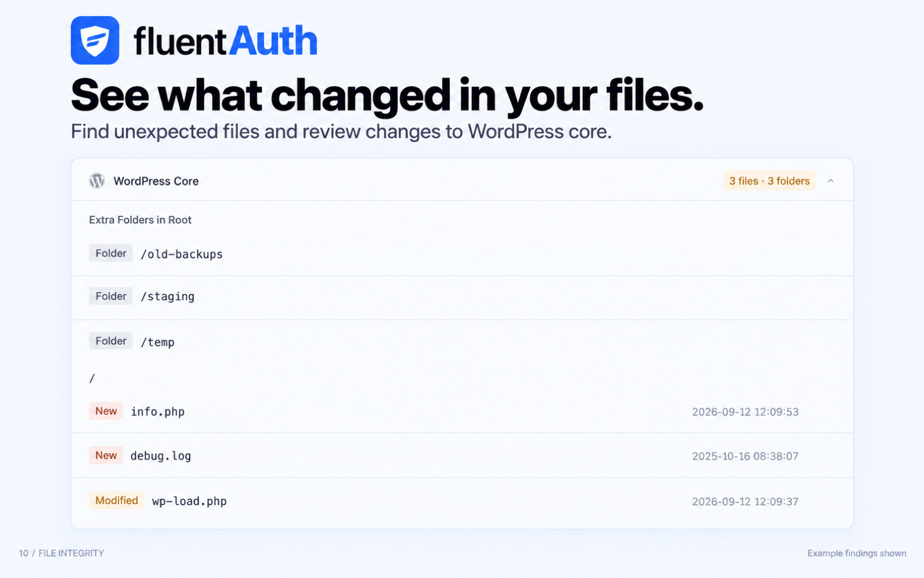924x578 pixels.
Task: Click the Folder tag beside /staging
Action: pyautogui.click(x=111, y=296)
